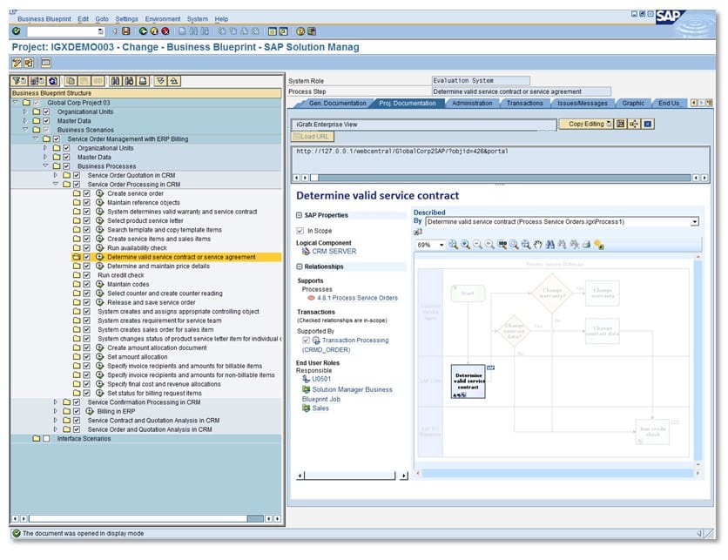
Task: Click the 100 percent zoom icon in diagram toolbar
Action: 502,244
